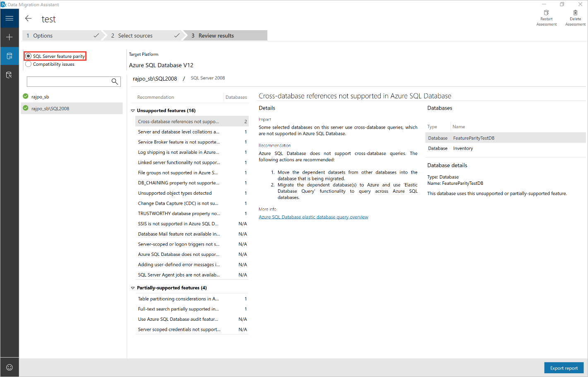Image resolution: width=588 pixels, height=377 pixels.
Task: Restart the Assessment from the toolbar
Action: (x=546, y=17)
